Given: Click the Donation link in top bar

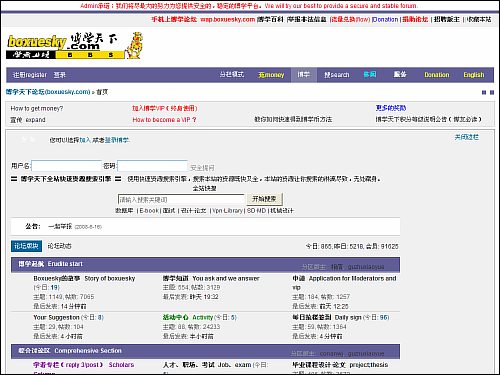Looking at the screenshot, I should 385,20.
